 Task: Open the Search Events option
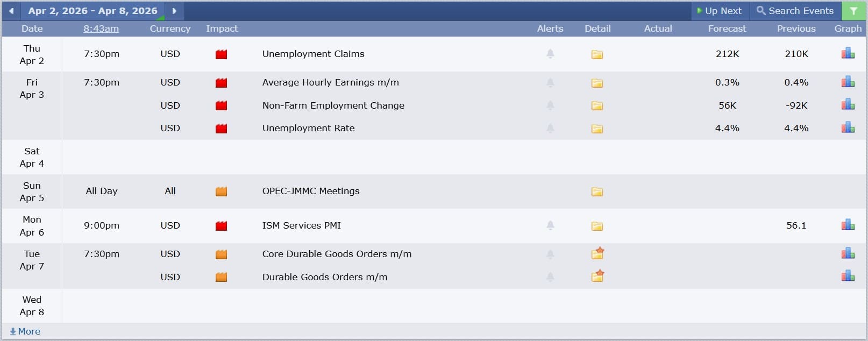tap(795, 11)
